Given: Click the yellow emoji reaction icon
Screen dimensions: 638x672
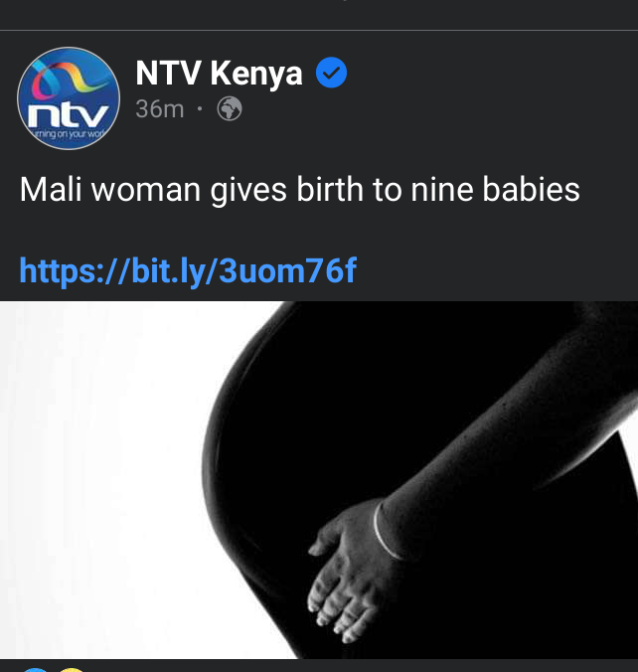Looking at the screenshot, I should point(72,669).
